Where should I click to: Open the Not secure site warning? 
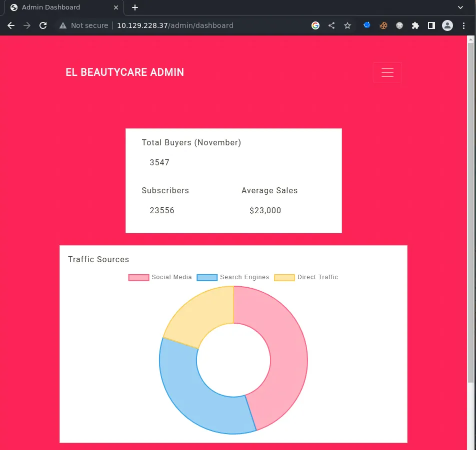click(x=84, y=25)
